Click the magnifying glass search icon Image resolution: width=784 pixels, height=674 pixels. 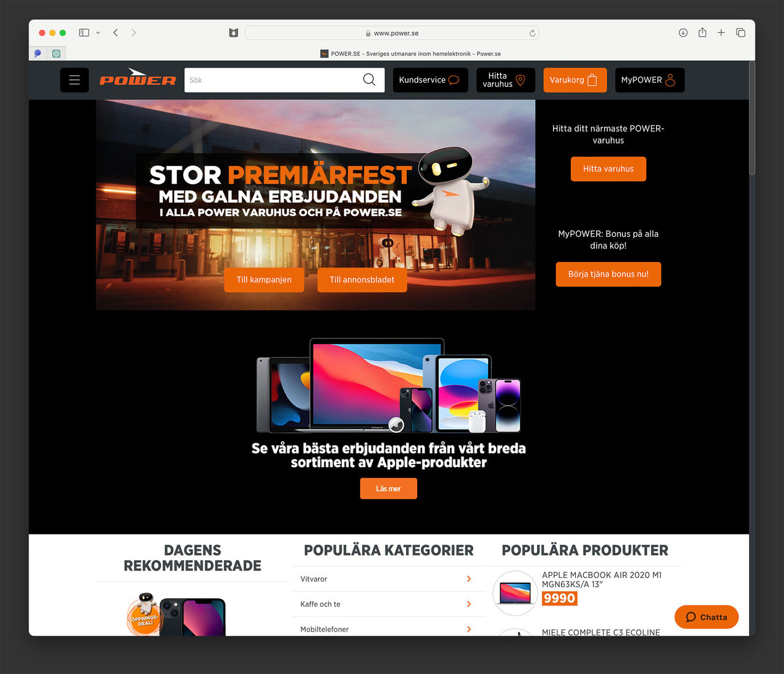pyautogui.click(x=369, y=80)
